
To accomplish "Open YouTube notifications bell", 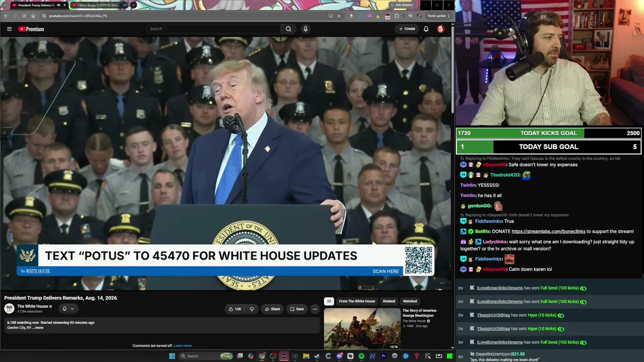I will [426, 29].
